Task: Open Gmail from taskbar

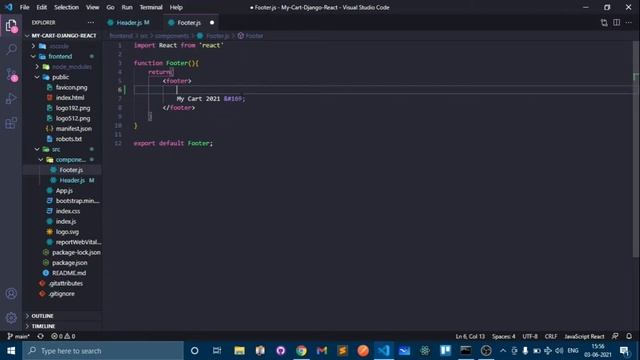Action: click(x=322, y=351)
